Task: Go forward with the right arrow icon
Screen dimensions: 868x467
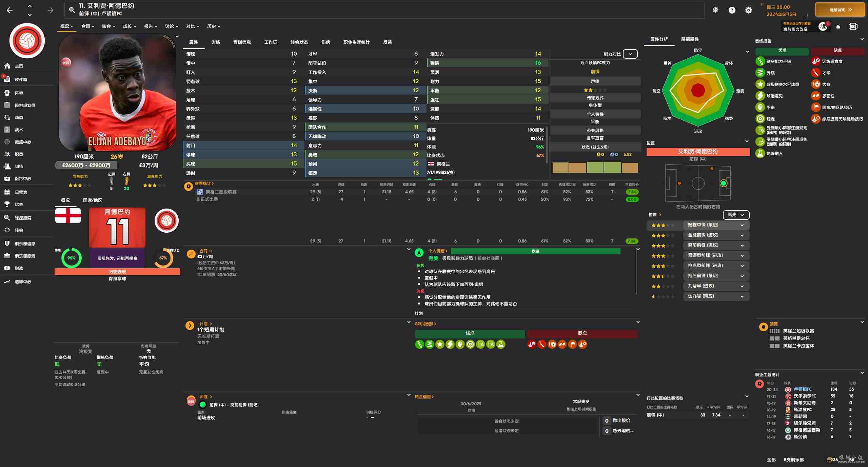Action: tap(51, 10)
